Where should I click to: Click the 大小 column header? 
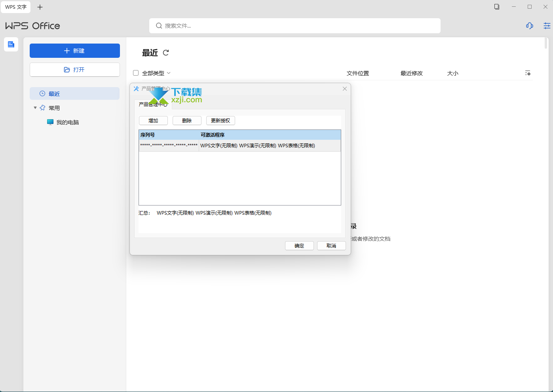point(453,73)
